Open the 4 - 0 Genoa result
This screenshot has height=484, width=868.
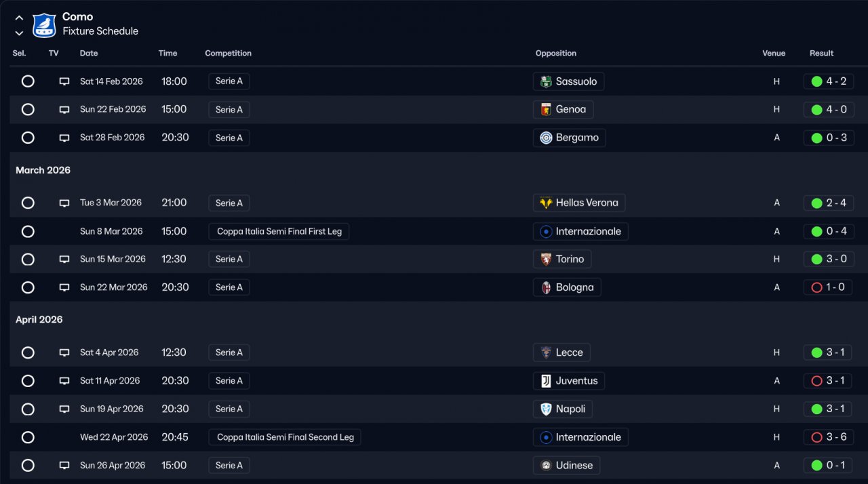pyautogui.click(x=829, y=110)
